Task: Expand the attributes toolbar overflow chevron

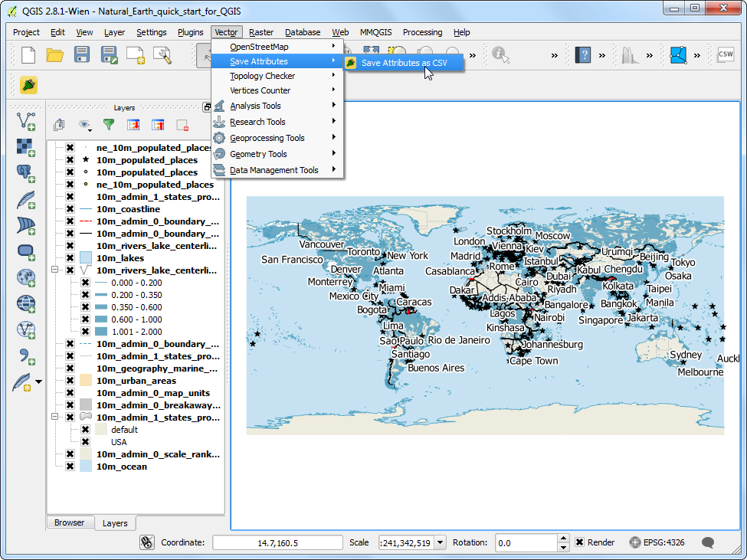Action: [555, 55]
